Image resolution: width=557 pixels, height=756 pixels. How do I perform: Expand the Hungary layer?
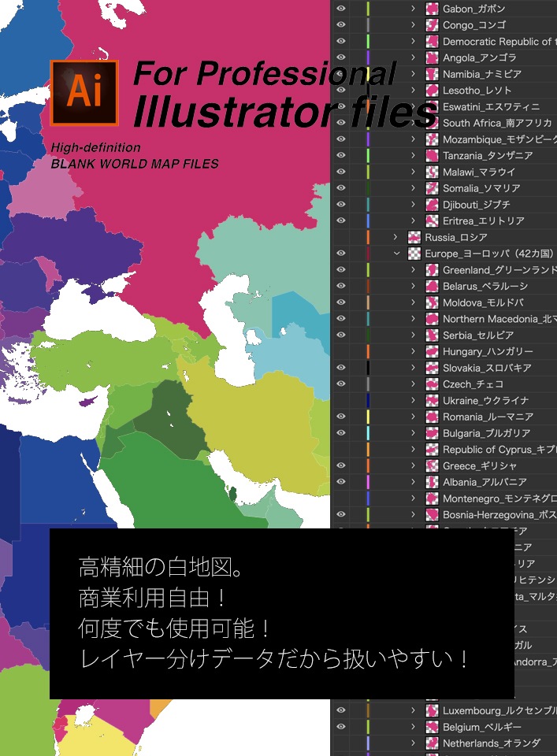414,351
